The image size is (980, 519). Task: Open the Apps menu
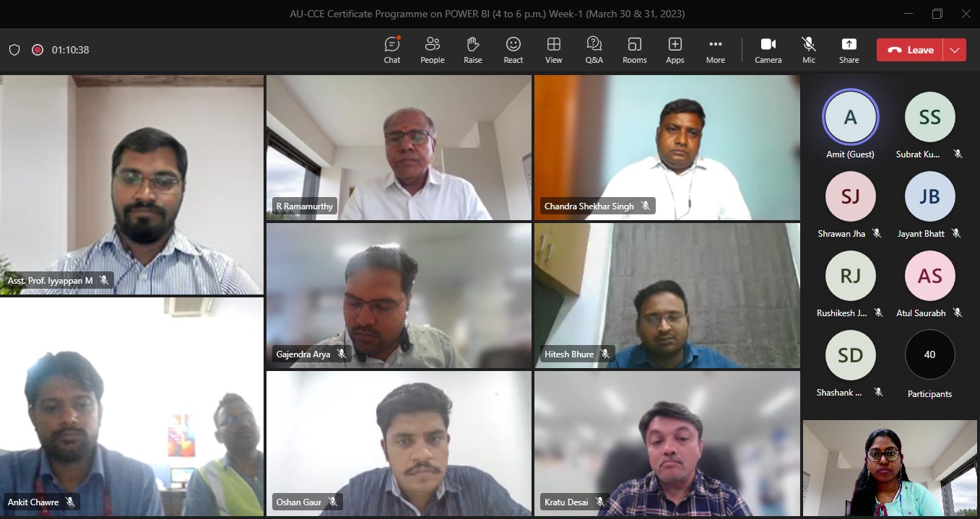click(675, 50)
